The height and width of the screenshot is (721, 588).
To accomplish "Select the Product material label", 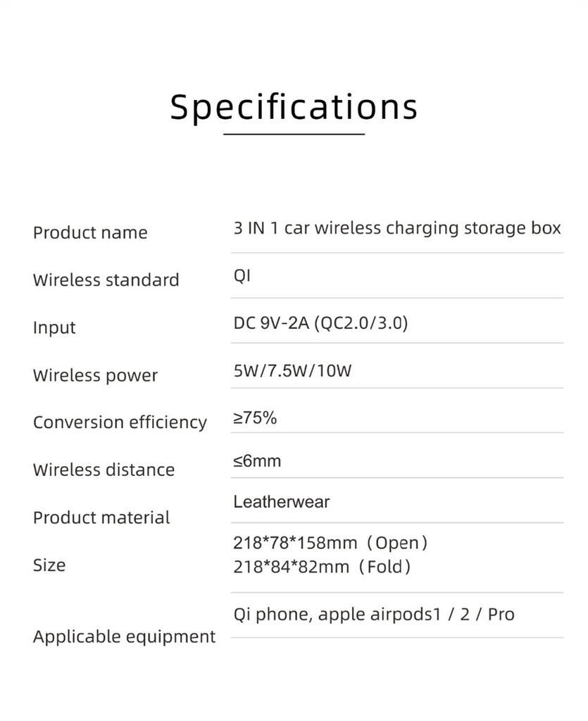I will point(101,518).
